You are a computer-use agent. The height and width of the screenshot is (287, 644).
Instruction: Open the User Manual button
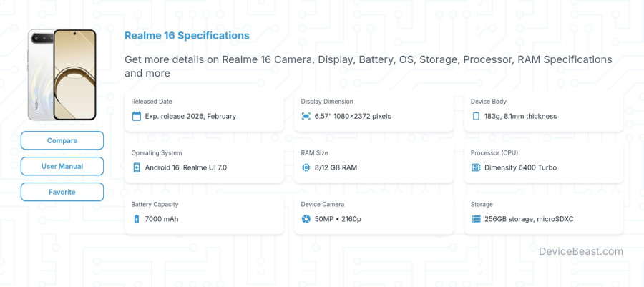[62, 166]
